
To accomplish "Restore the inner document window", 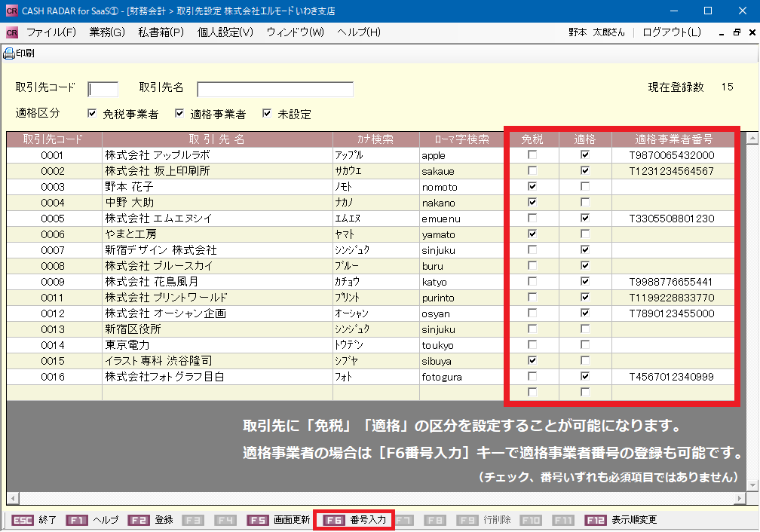I will pyautogui.click(x=737, y=32).
